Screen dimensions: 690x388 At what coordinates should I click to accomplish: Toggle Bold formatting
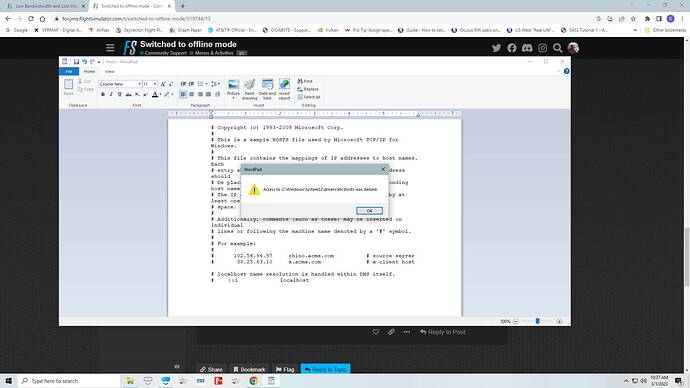click(103, 95)
